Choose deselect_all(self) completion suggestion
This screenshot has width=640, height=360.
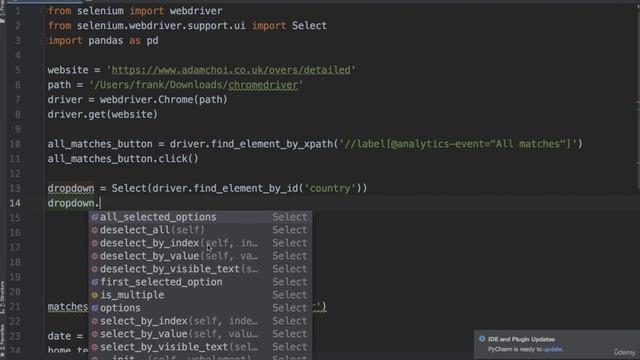pyautogui.click(x=200, y=230)
